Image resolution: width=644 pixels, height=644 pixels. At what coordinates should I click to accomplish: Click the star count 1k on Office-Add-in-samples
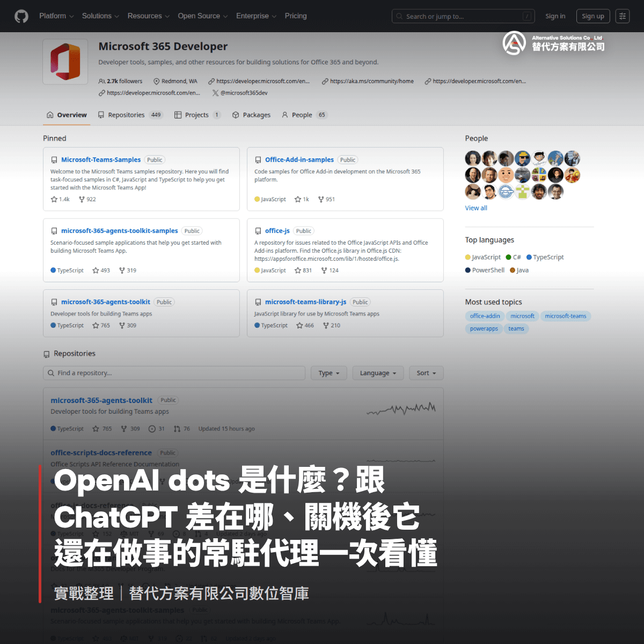[302, 199]
